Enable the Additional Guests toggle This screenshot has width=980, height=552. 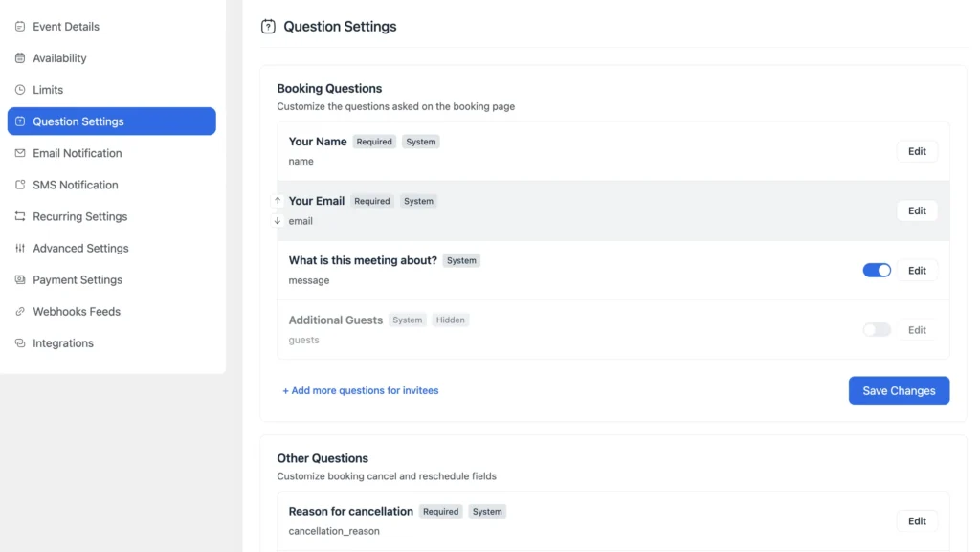pyautogui.click(x=877, y=329)
